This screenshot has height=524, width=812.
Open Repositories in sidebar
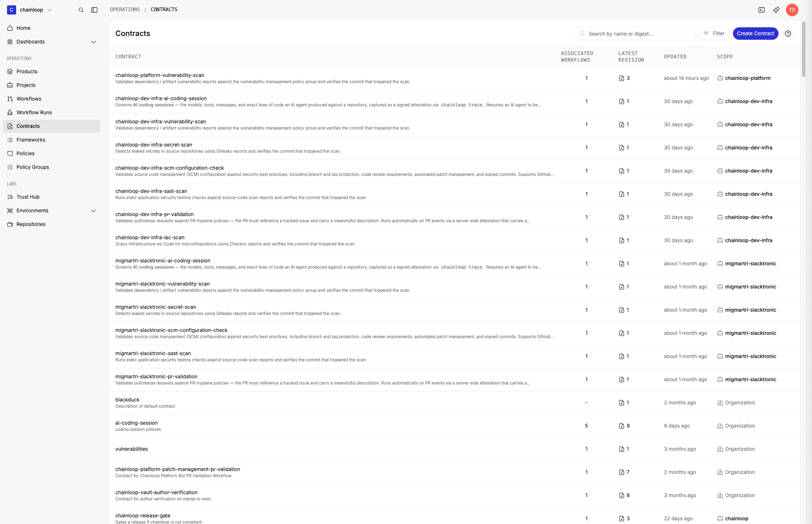pos(52,224)
